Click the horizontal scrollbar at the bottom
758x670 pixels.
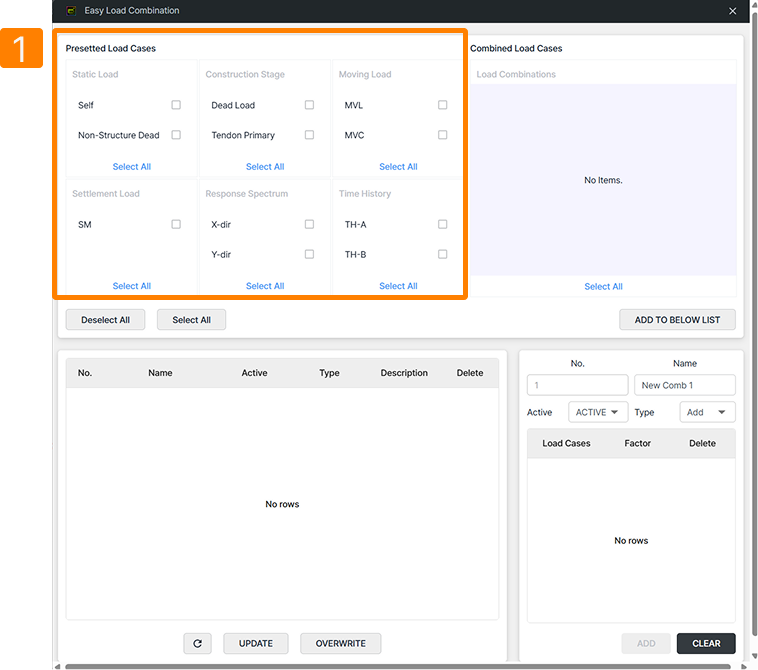click(x=400, y=665)
